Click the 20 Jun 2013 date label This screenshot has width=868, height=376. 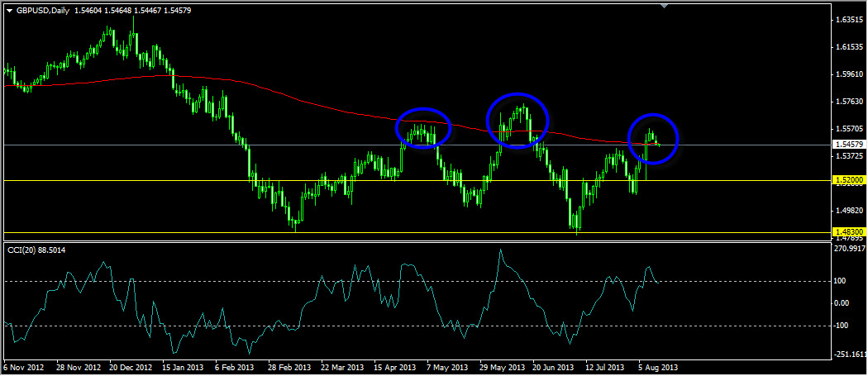click(x=554, y=367)
